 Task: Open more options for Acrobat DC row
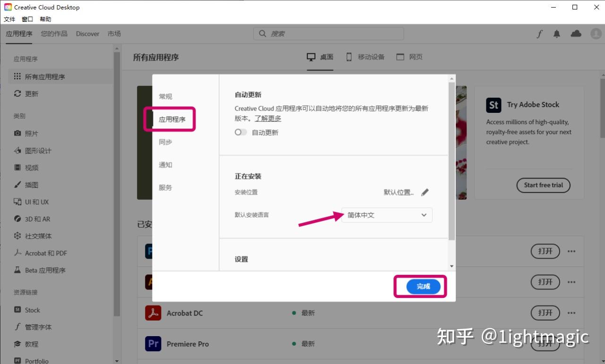[571, 313]
